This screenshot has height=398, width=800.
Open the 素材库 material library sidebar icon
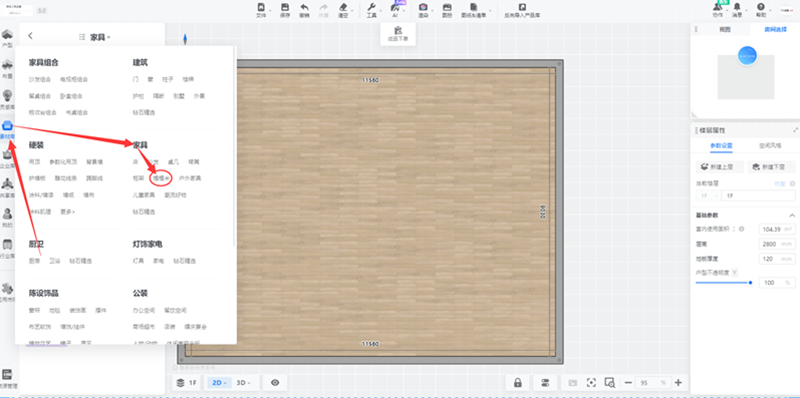pyautogui.click(x=7, y=126)
